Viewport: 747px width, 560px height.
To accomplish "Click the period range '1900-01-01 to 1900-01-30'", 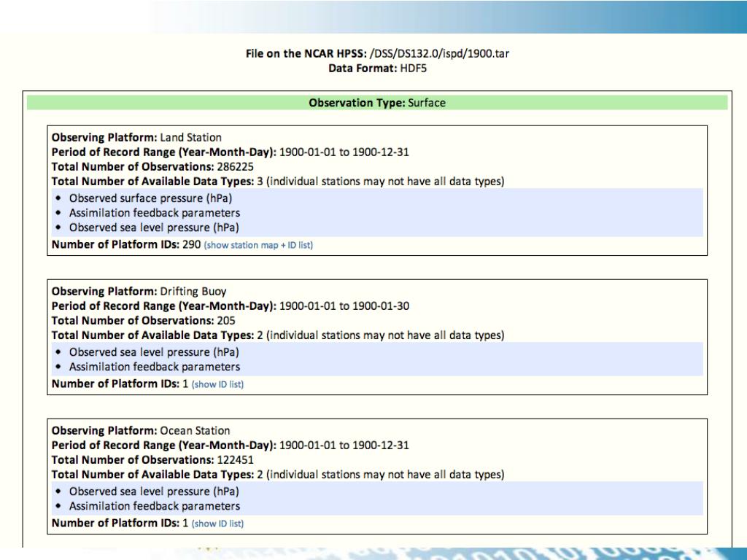I will pyautogui.click(x=344, y=306).
